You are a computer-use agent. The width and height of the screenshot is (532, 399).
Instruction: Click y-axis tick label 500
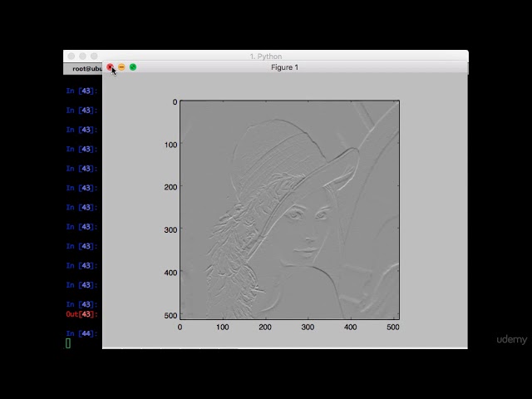tap(170, 316)
